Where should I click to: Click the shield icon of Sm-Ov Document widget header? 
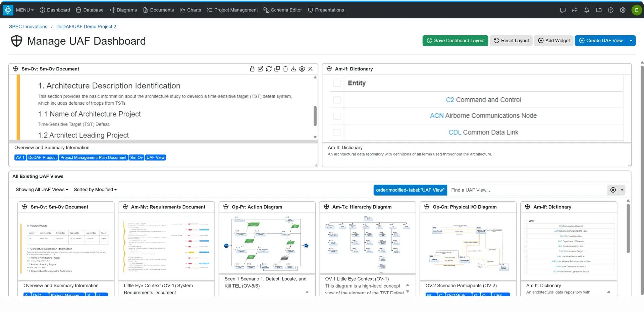[x=16, y=69]
